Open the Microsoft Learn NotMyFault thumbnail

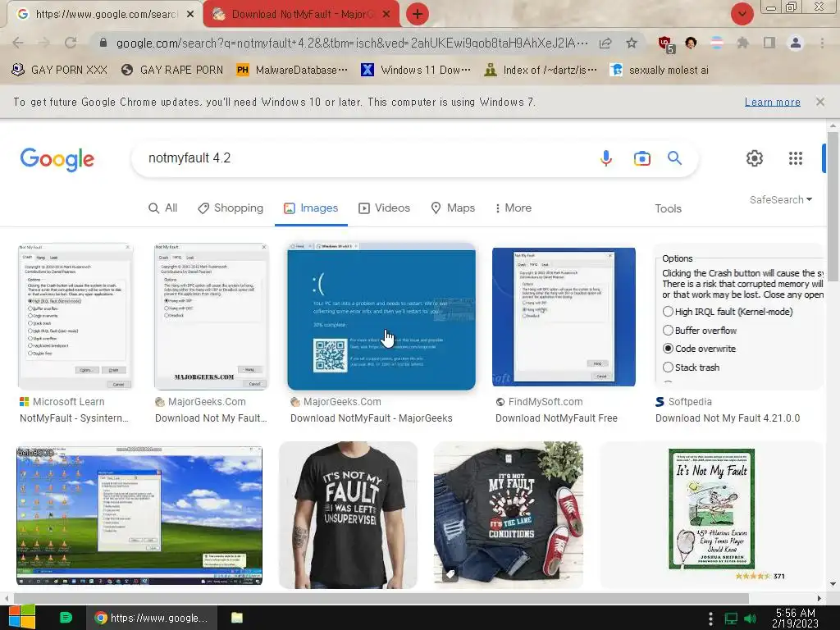75,317
